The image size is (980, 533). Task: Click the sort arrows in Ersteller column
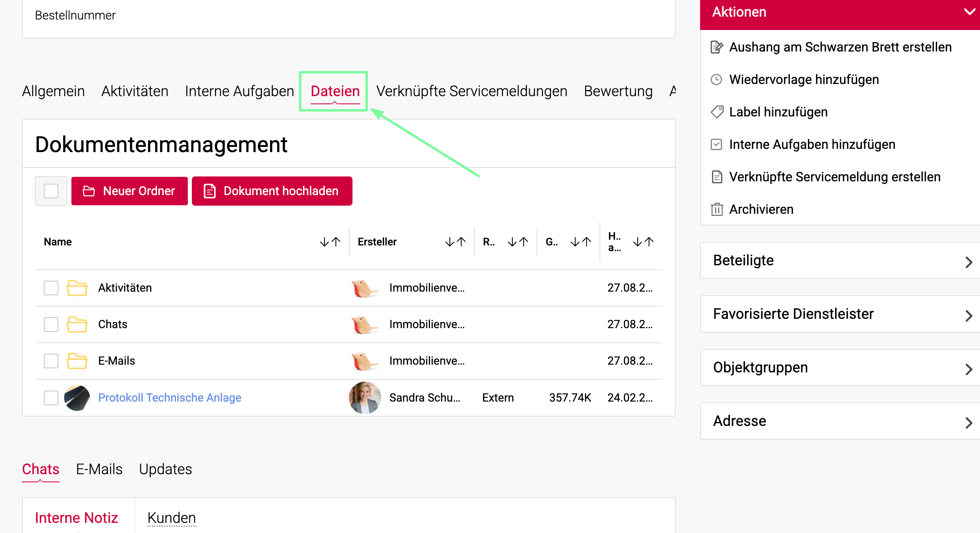coord(455,242)
